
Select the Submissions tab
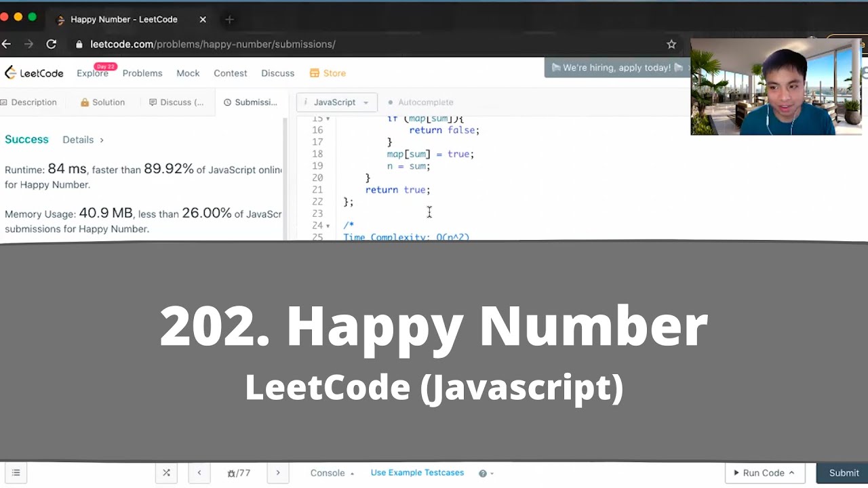(x=250, y=102)
